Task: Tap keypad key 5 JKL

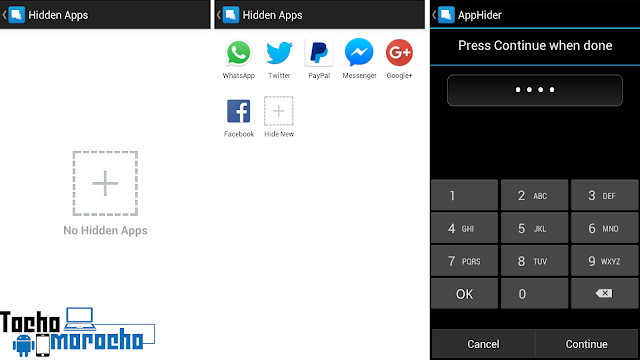Action: (534, 228)
